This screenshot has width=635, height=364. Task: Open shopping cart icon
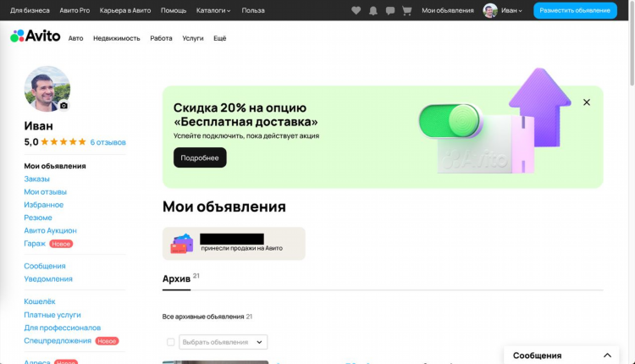(x=407, y=10)
